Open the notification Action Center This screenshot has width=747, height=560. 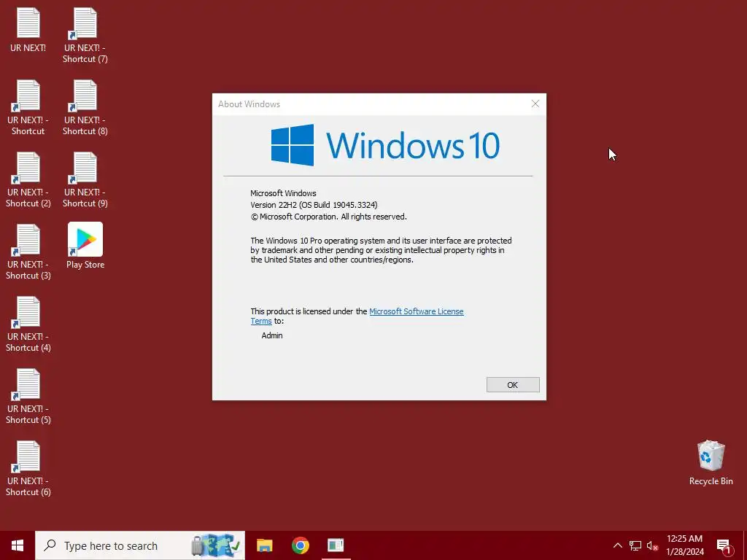click(724, 545)
